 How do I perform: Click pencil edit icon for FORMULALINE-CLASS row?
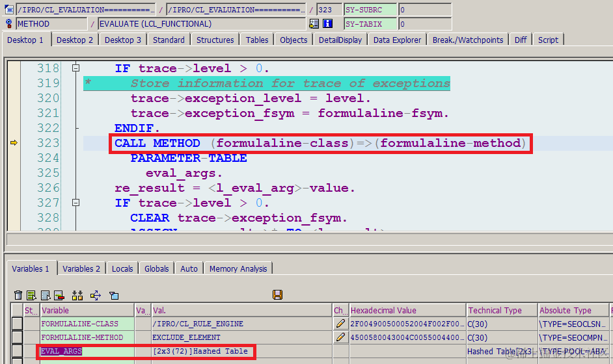coord(340,324)
